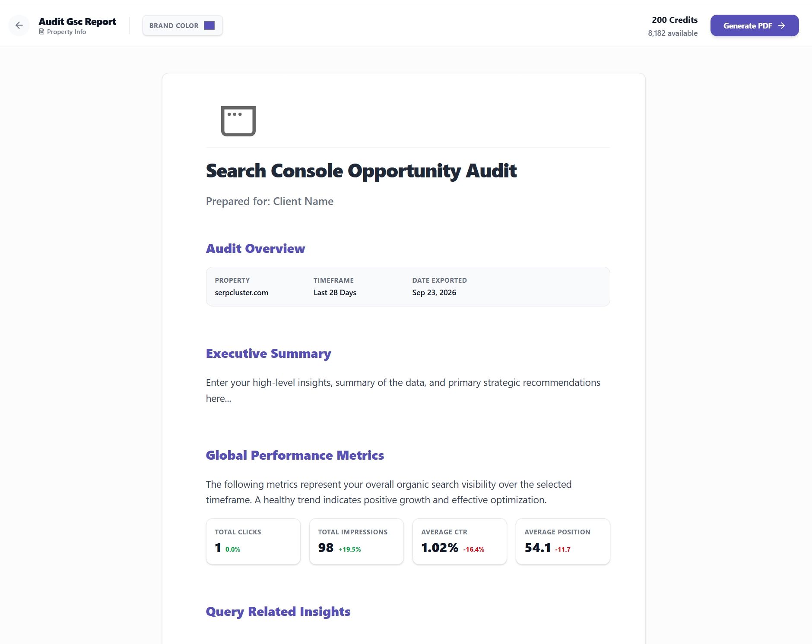Click the Average CTR metric card
The image size is (812, 644).
460,542
